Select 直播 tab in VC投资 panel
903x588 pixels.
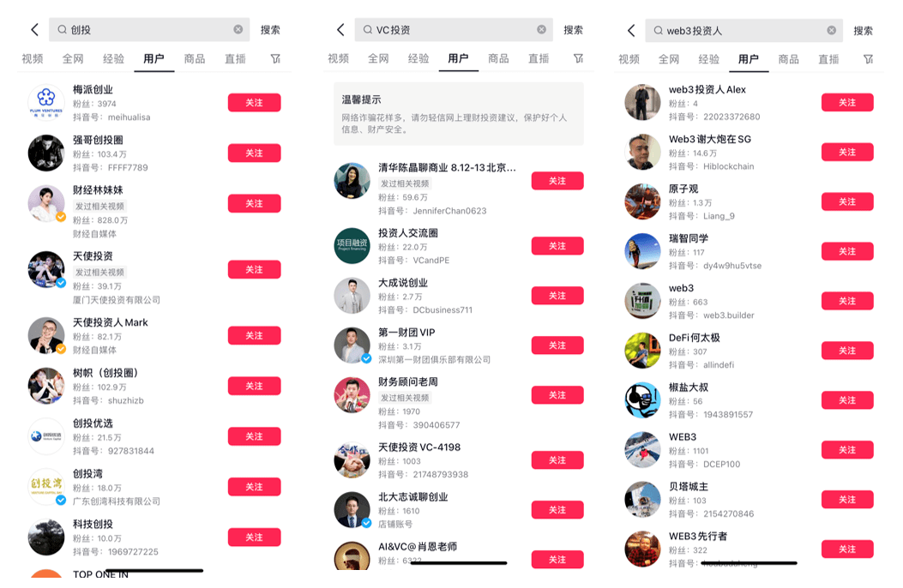539,58
